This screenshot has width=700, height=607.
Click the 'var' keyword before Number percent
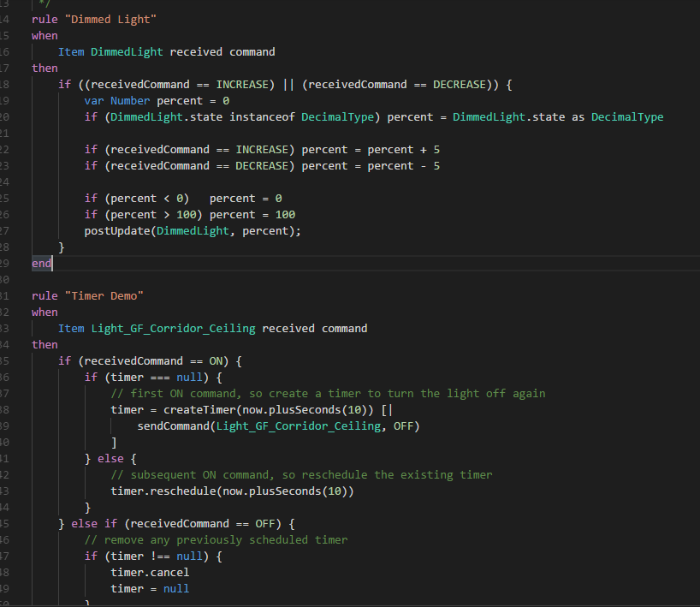pos(94,101)
